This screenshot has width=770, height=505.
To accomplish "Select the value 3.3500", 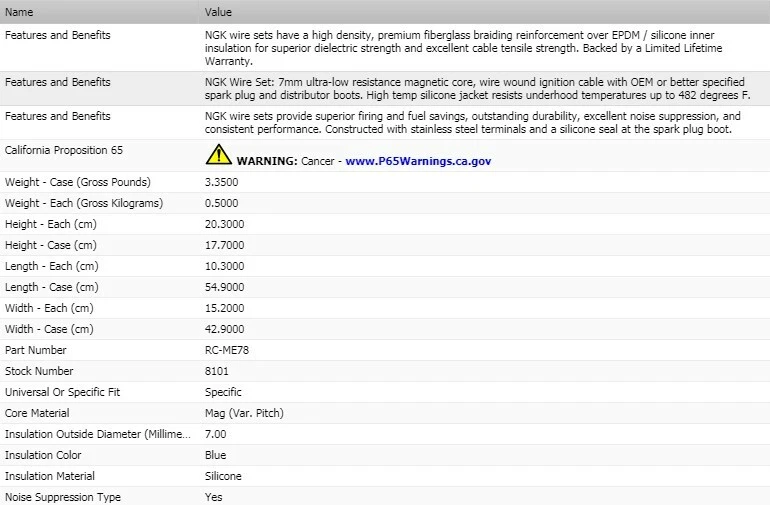I will click(x=221, y=182).
